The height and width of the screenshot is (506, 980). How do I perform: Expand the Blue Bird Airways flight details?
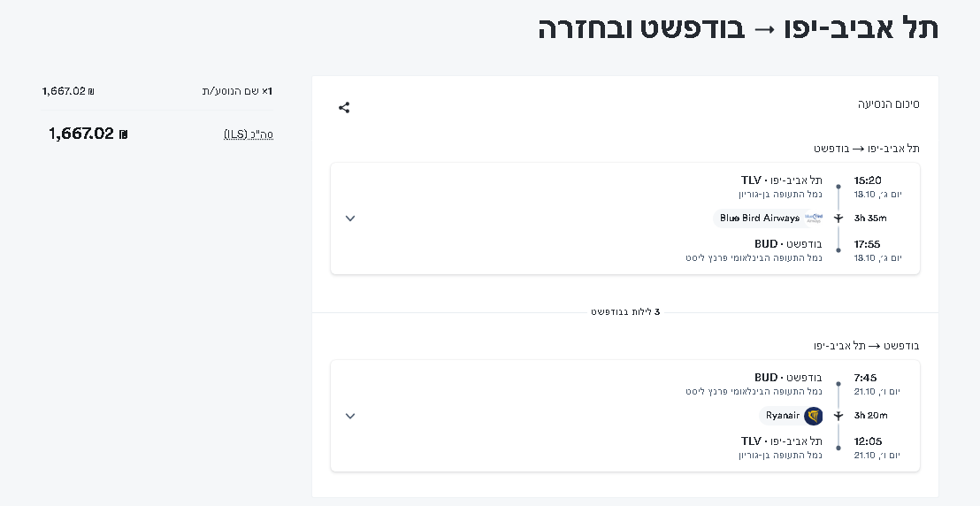click(350, 218)
